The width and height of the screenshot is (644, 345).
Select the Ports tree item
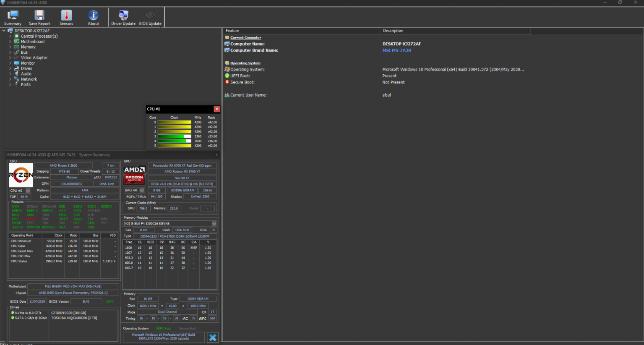pyautogui.click(x=26, y=84)
